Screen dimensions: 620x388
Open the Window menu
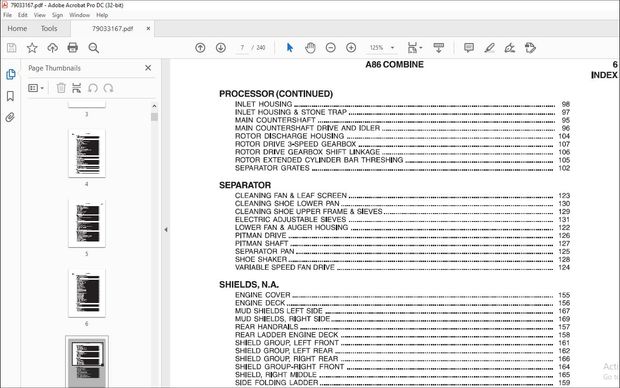point(79,15)
